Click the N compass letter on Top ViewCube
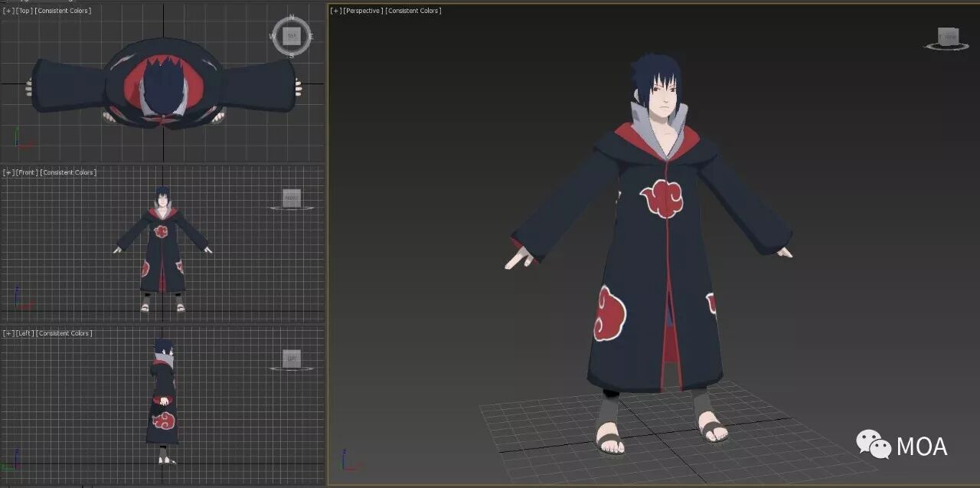 292,17
